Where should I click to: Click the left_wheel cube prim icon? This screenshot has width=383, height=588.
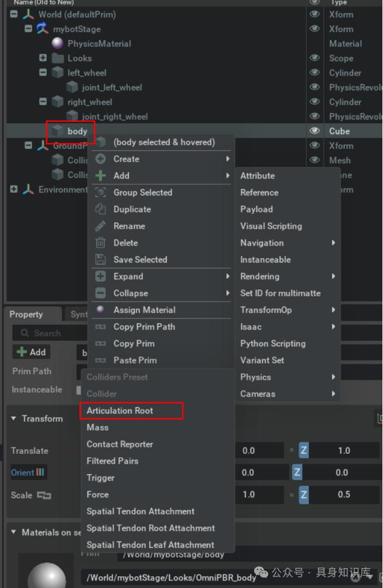click(57, 72)
